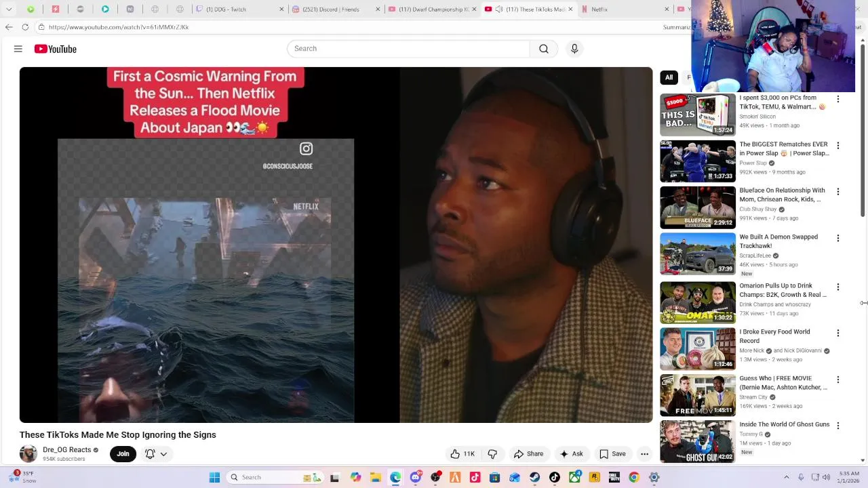Open the Windows Start menu
Viewport: 868px width, 488px height.
214,477
